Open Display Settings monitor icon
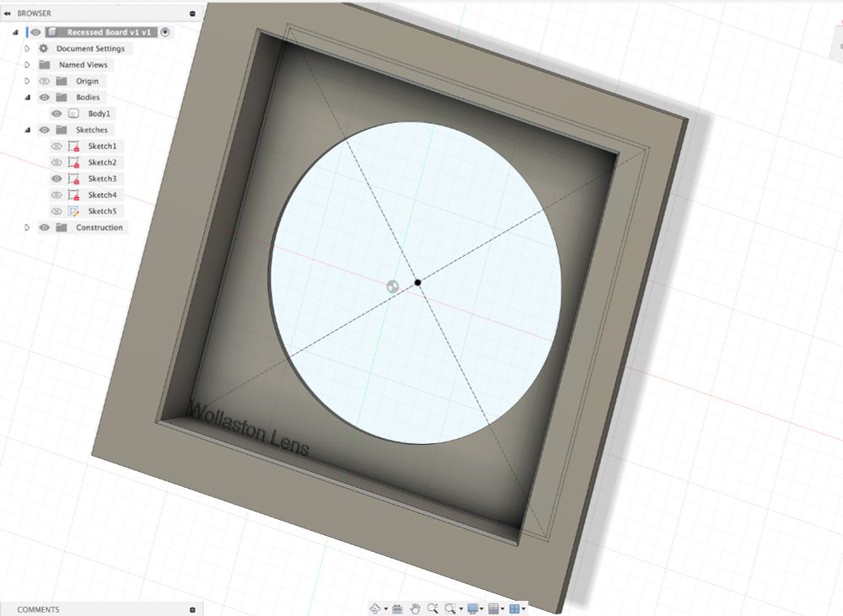Screen dimensions: 843x616 473,608
